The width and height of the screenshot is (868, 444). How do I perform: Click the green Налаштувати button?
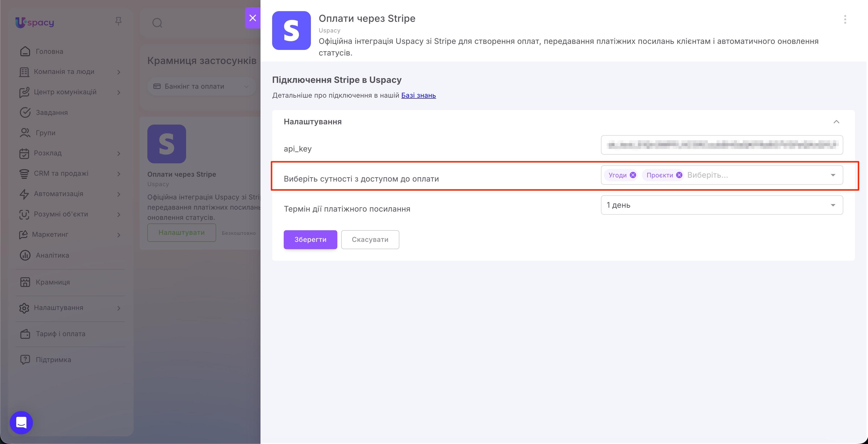[181, 233]
